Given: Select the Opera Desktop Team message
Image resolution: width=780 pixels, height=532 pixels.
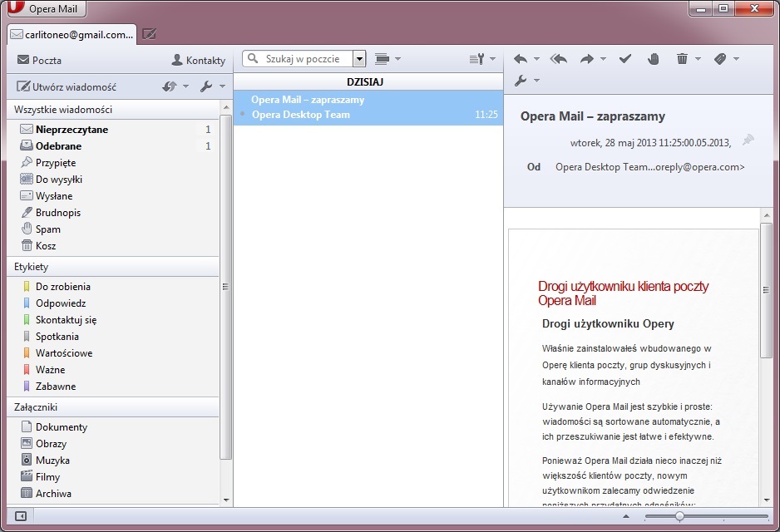Looking at the screenshot, I should (368, 107).
